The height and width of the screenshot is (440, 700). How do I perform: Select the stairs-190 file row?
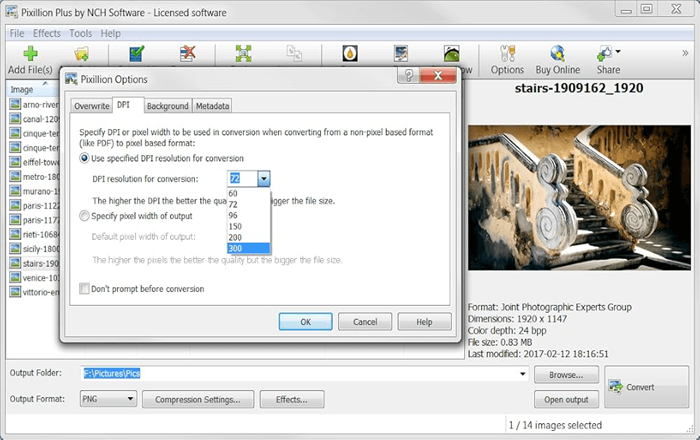click(x=34, y=263)
